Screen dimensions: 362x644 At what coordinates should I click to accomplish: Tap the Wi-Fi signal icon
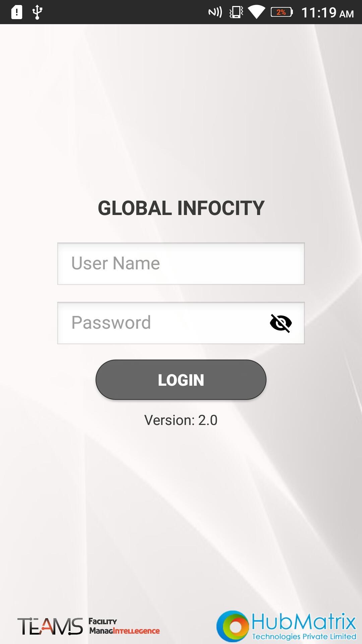[257, 12]
